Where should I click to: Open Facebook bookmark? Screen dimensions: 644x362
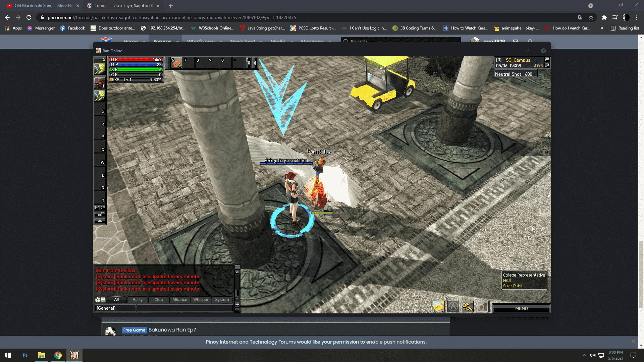73,28
